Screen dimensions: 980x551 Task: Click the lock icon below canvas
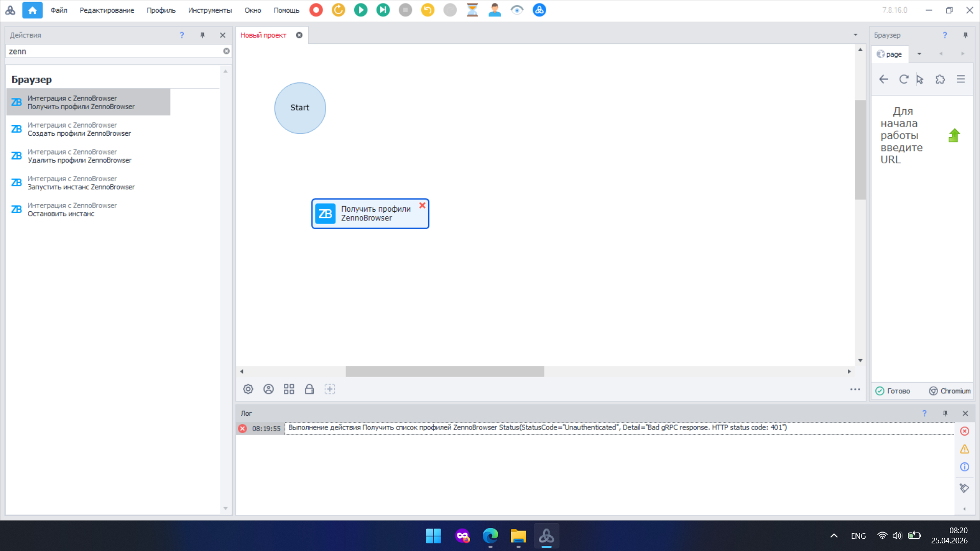pos(309,389)
